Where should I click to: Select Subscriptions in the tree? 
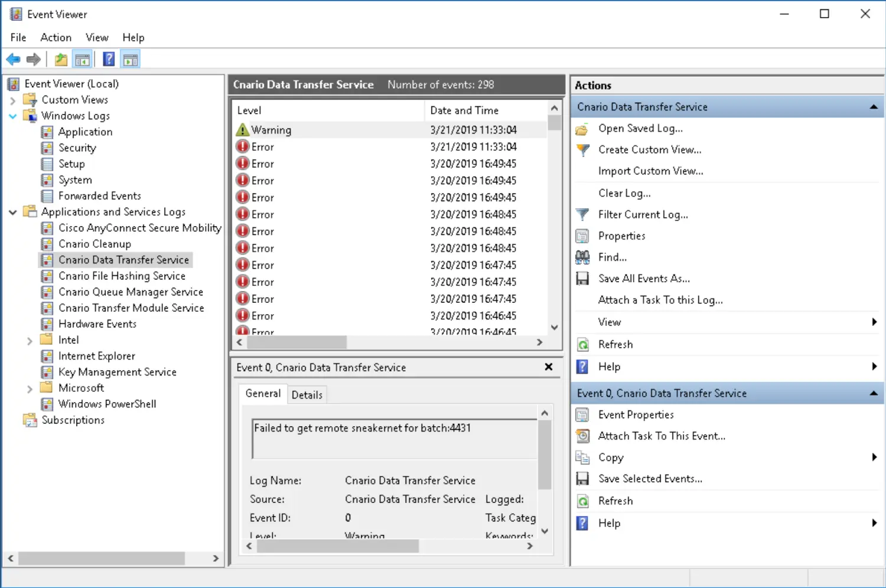tap(73, 420)
